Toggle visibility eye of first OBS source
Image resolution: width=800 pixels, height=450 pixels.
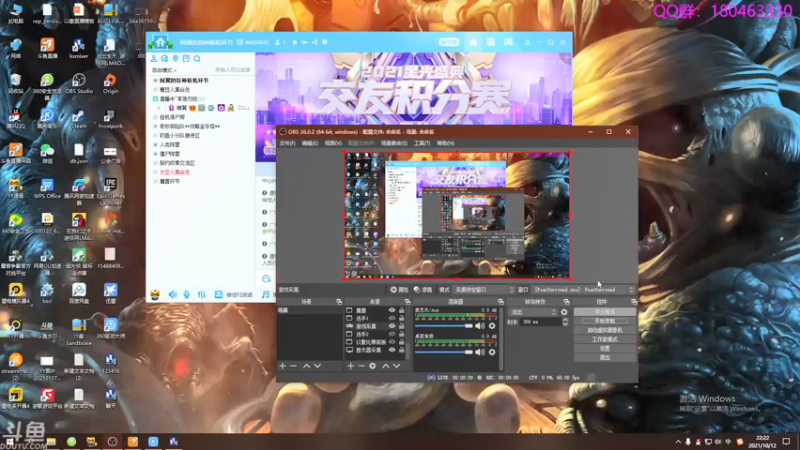(x=392, y=310)
